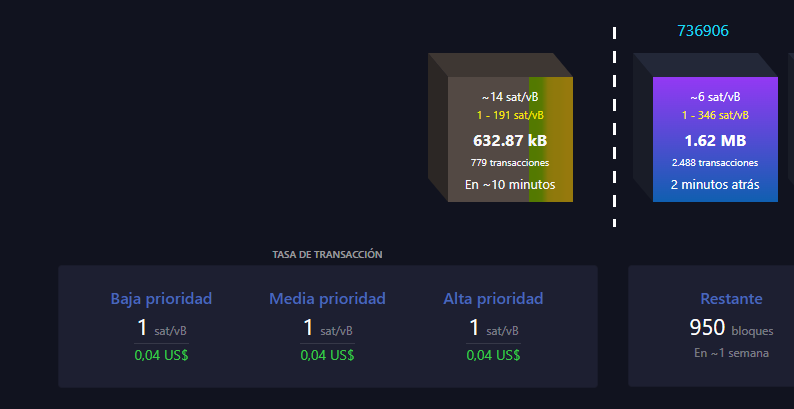Click the 2.488 transacciones count
794x409 pixels.
[x=714, y=162]
